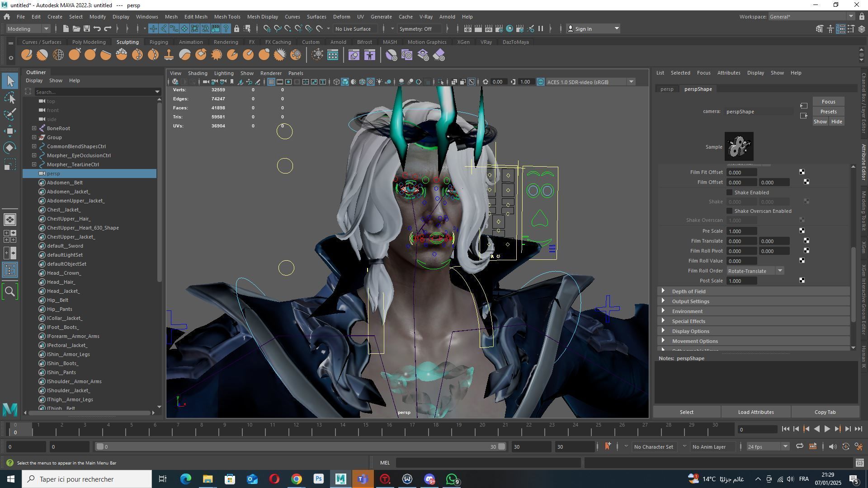This screenshot has width=868, height=488.
Task: Toggle playback looping button
Action: click(800, 446)
